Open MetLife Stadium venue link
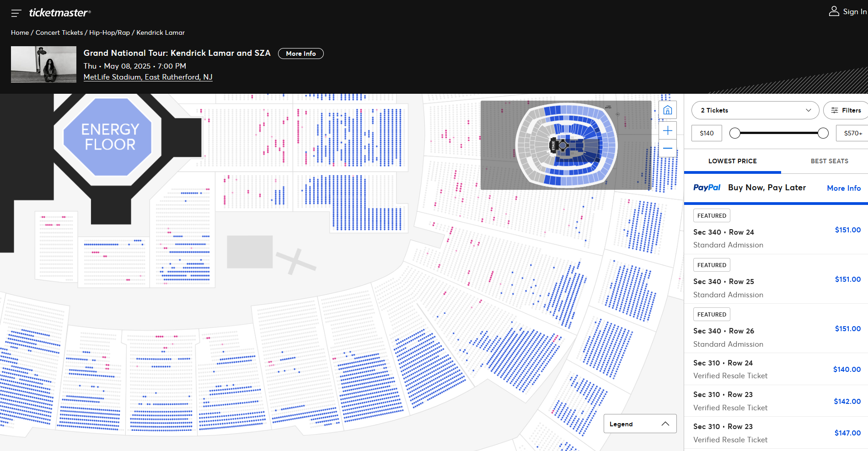868x451 pixels. point(148,77)
